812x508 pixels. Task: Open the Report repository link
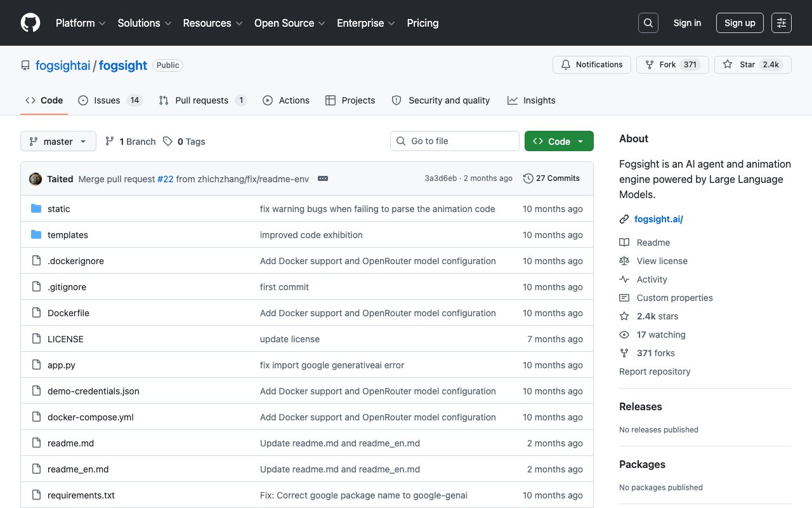[655, 371]
